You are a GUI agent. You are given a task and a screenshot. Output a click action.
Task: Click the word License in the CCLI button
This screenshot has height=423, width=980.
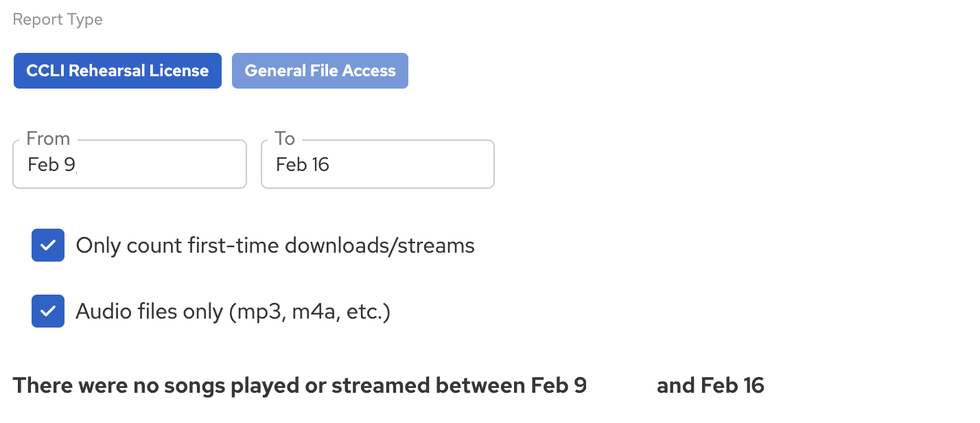tap(182, 71)
